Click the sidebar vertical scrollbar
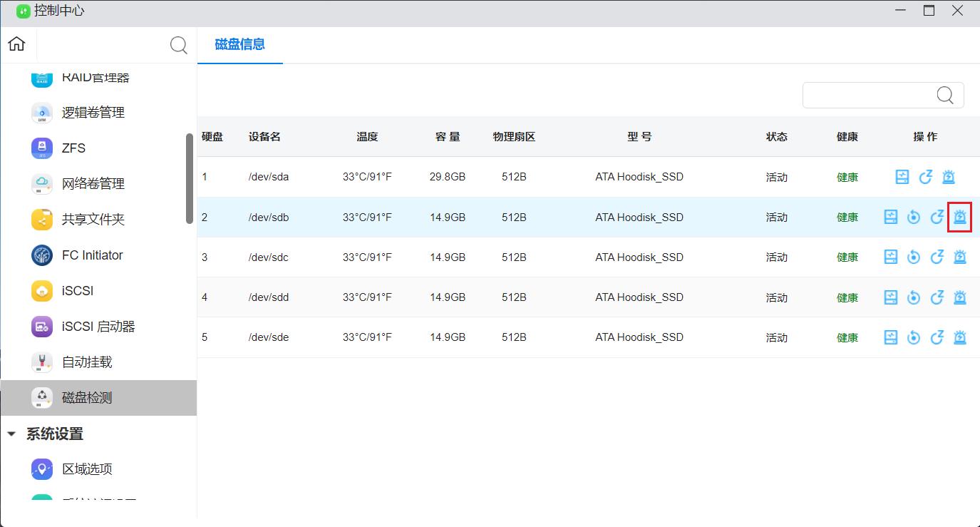 pyautogui.click(x=190, y=178)
